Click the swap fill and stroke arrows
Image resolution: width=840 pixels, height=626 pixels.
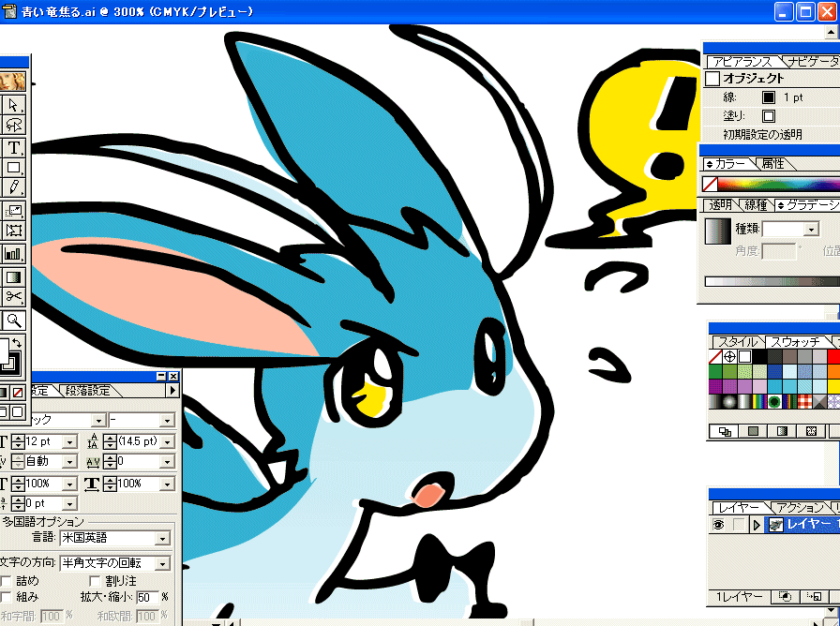coord(17,343)
